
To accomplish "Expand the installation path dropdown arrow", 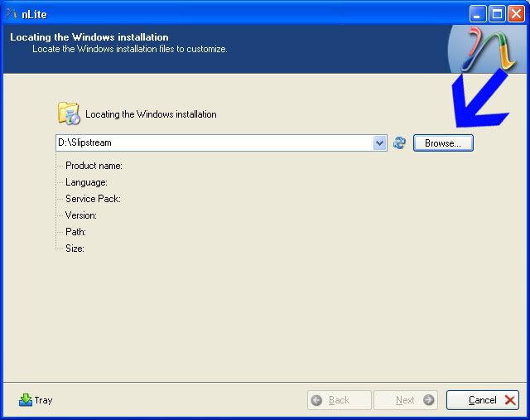I will pyautogui.click(x=379, y=142).
